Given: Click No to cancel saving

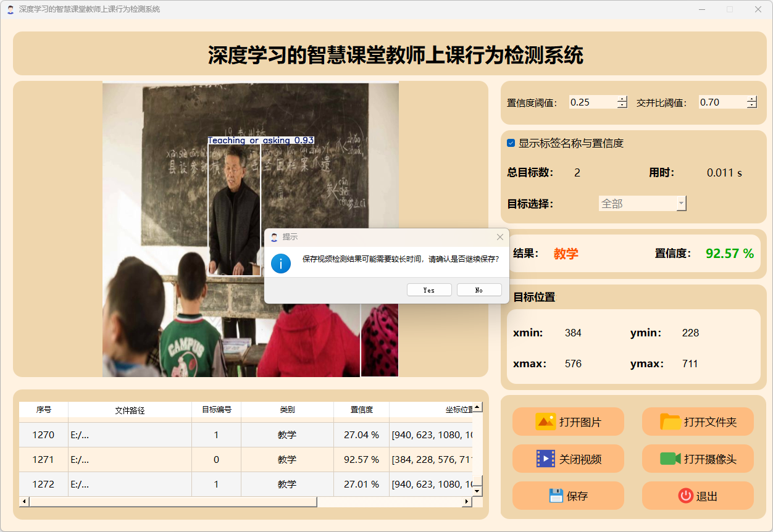Looking at the screenshot, I should [x=479, y=290].
